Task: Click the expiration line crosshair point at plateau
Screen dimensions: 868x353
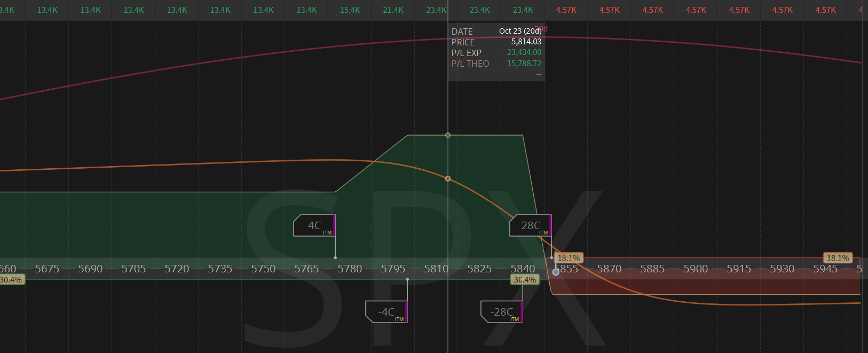Action: click(448, 135)
